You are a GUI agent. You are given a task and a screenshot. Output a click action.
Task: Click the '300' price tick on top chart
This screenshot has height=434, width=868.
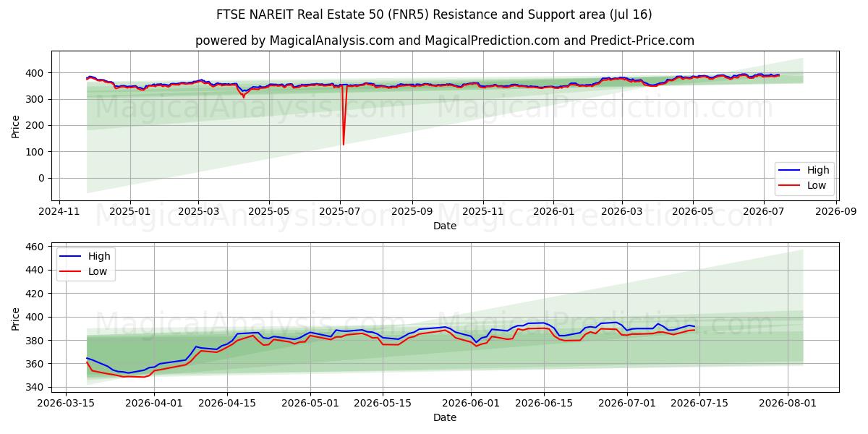36,99
